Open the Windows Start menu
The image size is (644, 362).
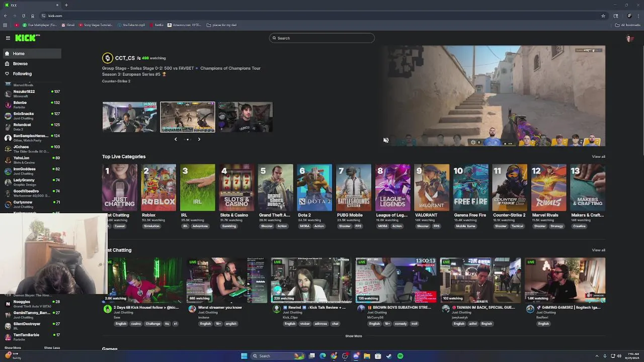tap(244, 356)
